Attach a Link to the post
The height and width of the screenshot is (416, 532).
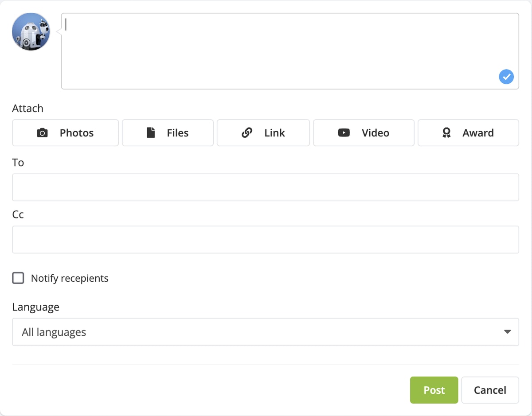click(263, 133)
